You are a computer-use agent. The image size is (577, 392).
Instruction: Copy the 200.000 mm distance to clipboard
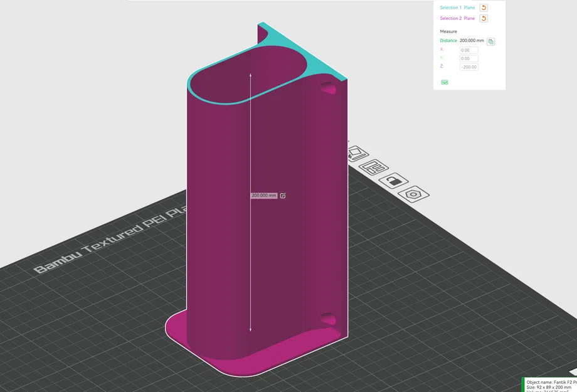[490, 41]
